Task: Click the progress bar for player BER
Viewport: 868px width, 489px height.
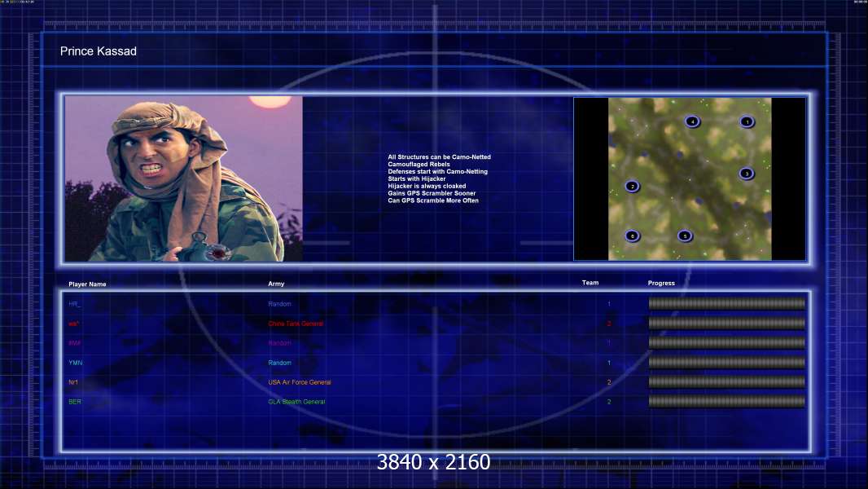Action: (x=727, y=401)
